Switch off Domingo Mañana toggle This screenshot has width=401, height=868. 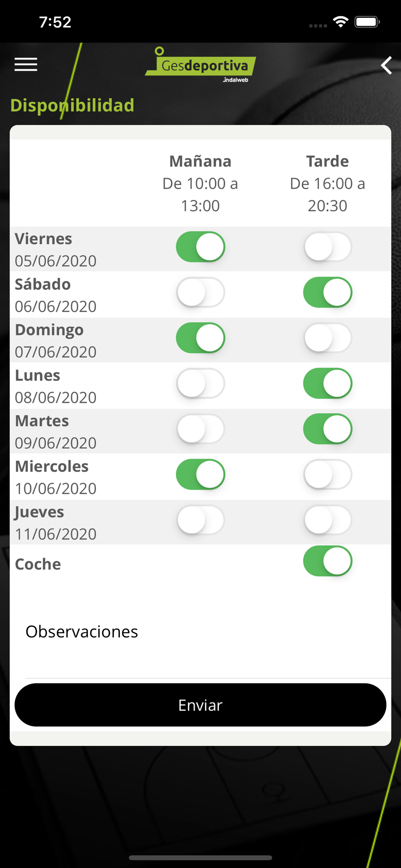(x=200, y=338)
